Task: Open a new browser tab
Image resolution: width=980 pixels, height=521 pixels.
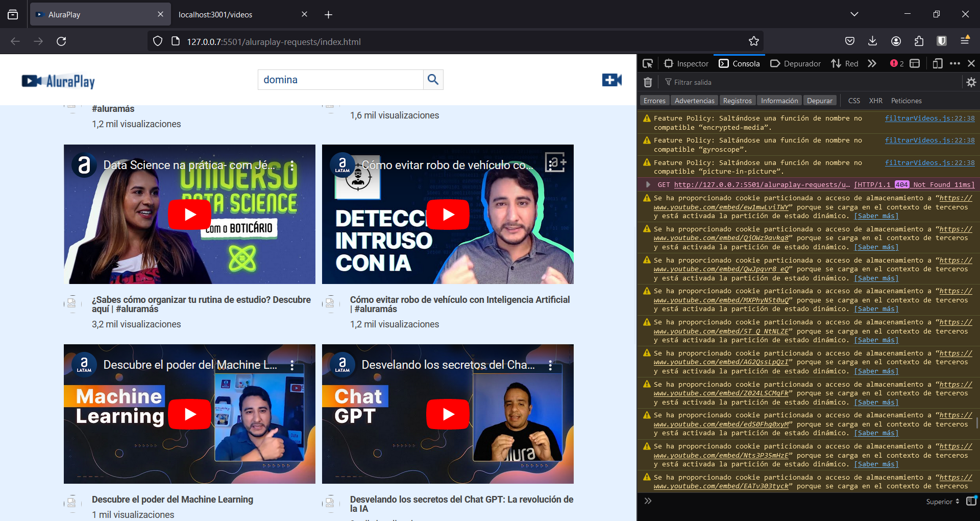Action: pyautogui.click(x=328, y=14)
